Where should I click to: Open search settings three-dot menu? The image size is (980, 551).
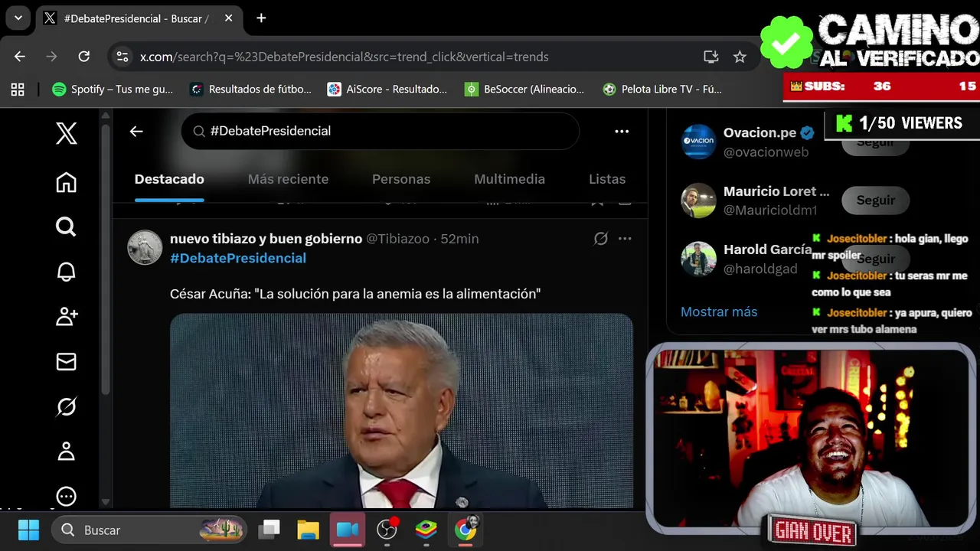(622, 132)
